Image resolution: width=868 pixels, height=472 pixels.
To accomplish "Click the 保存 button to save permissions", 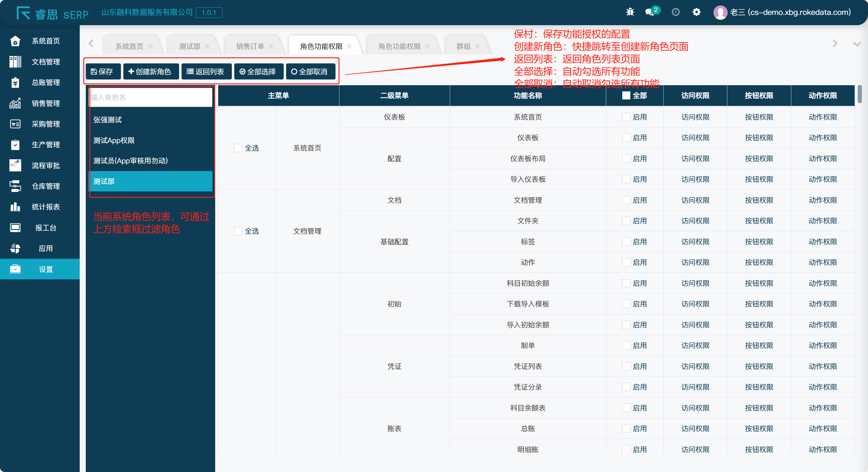I will coord(103,71).
